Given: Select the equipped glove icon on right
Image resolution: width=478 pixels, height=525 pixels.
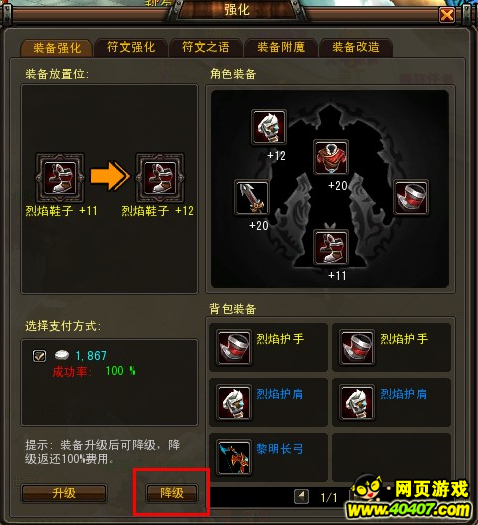Looking at the screenshot, I should coord(411,198).
